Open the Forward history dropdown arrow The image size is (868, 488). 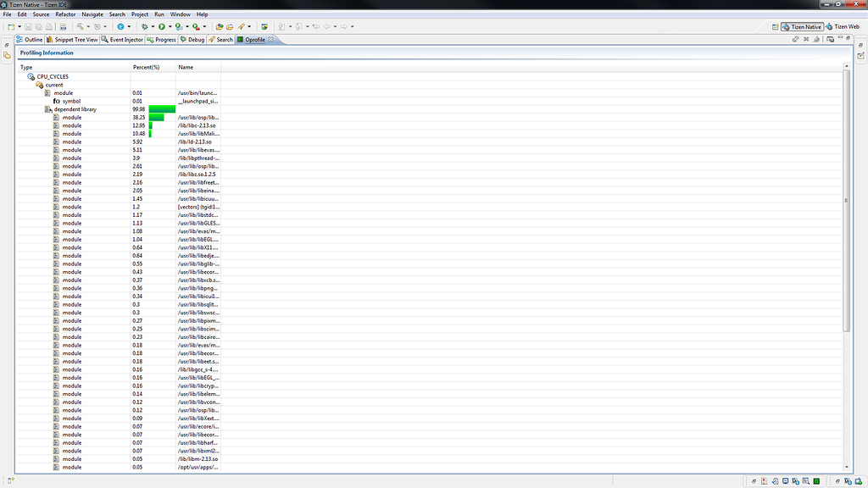coord(352,26)
